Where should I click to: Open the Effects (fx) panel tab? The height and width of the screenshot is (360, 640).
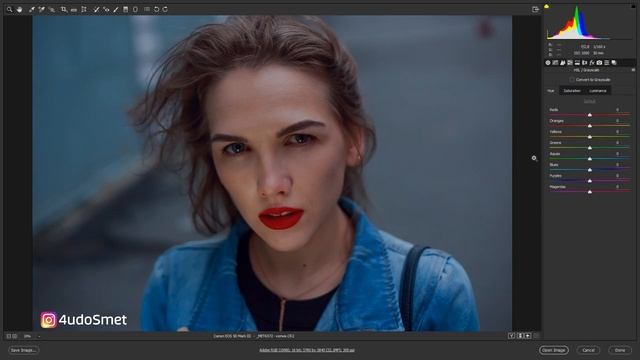(x=592, y=62)
